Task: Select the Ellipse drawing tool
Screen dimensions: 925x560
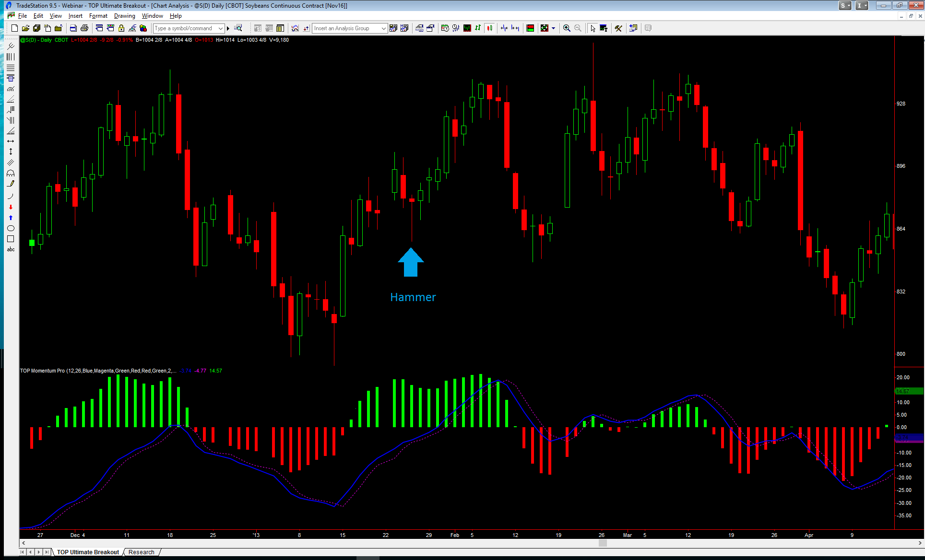Action: [x=11, y=228]
